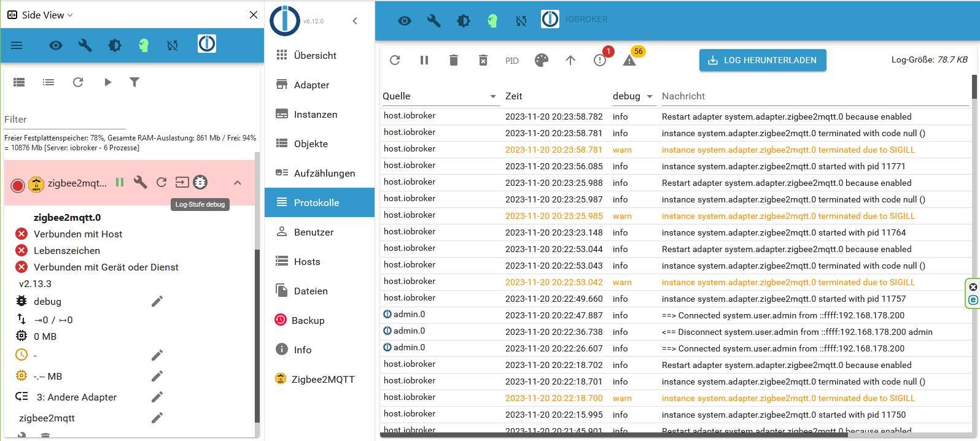The width and height of the screenshot is (980, 441).
Task: Edit restart schedule pencil next to clock
Action: [x=157, y=355]
